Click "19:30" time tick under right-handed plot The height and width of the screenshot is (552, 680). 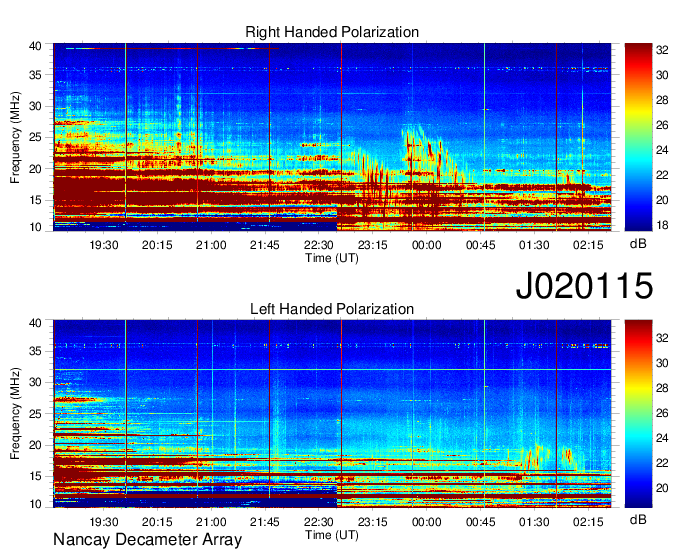104,245
